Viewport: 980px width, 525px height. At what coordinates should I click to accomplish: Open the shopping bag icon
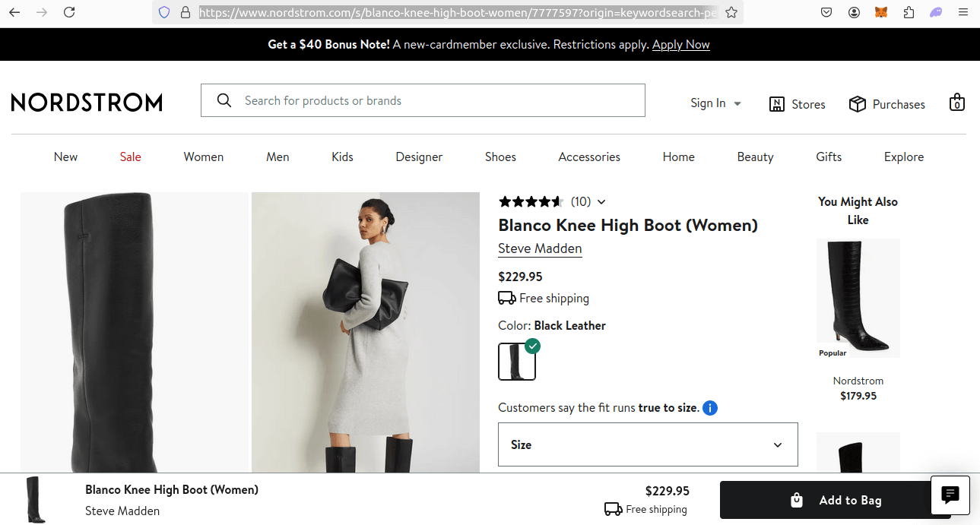(x=957, y=103)
